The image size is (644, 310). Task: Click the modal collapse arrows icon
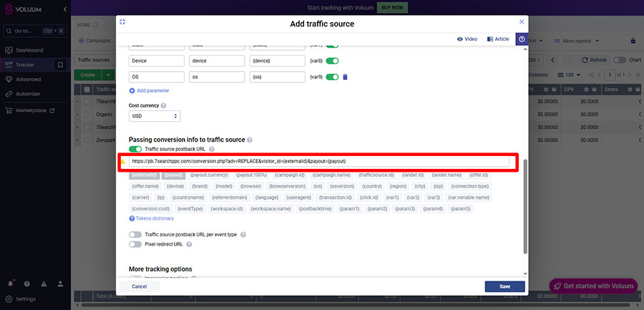tap(122, 22)
